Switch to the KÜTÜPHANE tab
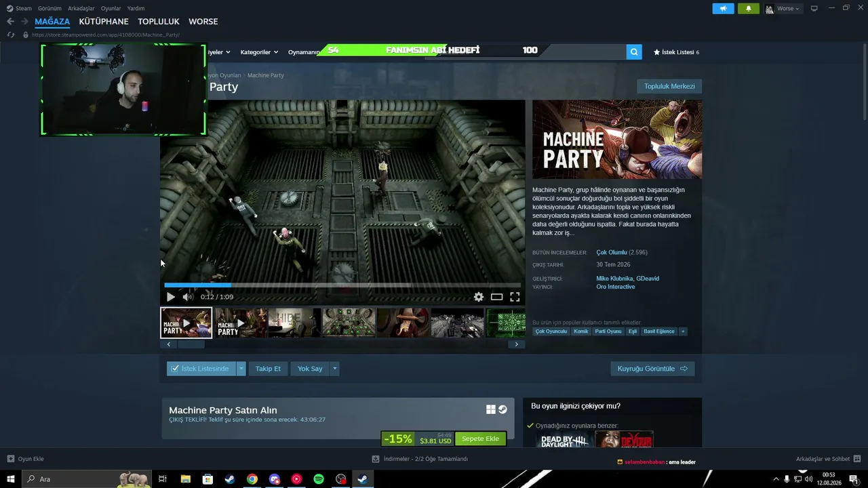This screenshot has height=488, width=868. point(104,22)
